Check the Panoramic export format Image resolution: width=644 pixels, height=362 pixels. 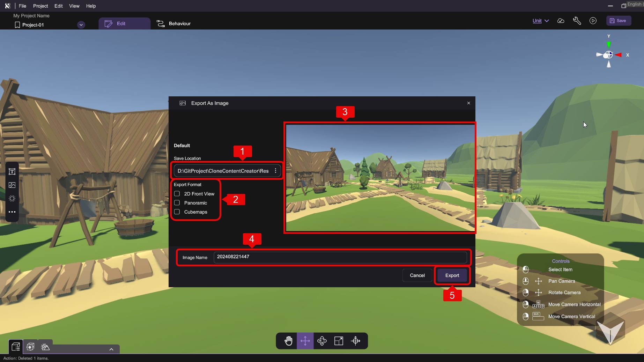click(x=177, y=203)
